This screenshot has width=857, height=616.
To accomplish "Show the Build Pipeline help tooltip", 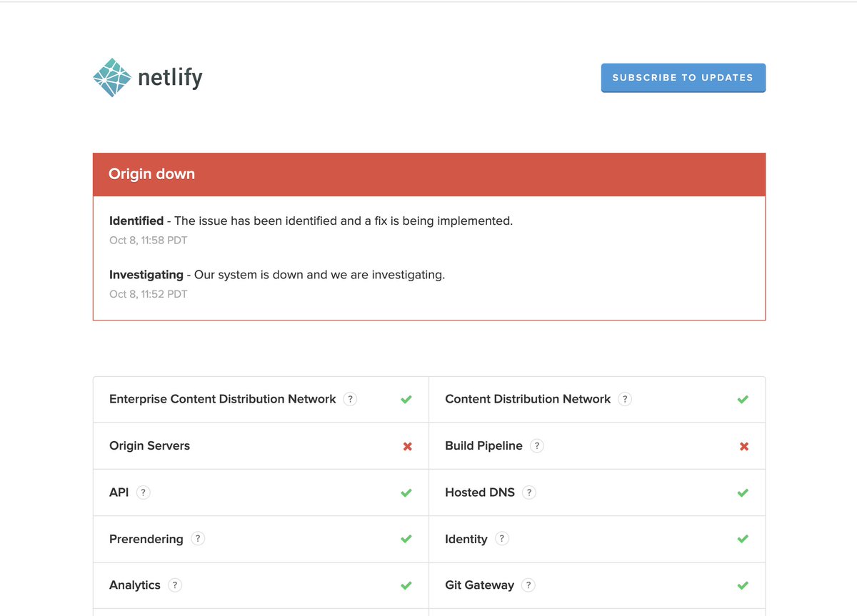I will click(x=537, y=445).
